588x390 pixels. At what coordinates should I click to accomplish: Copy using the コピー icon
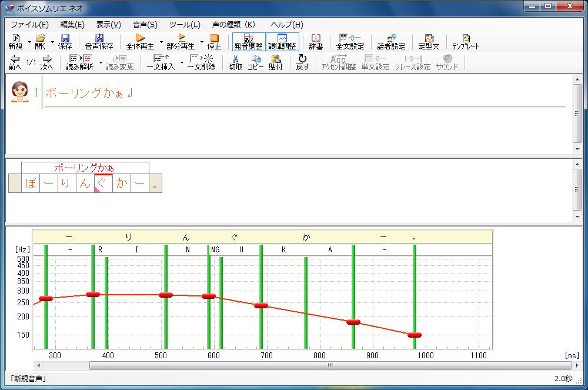pos(256,62)
